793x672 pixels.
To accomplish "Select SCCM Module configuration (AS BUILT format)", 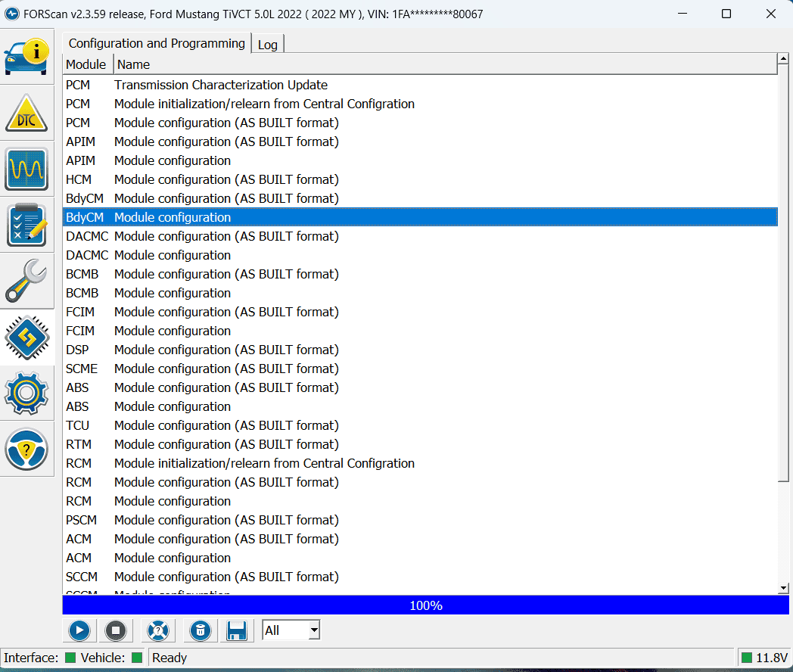I will 420,577.
